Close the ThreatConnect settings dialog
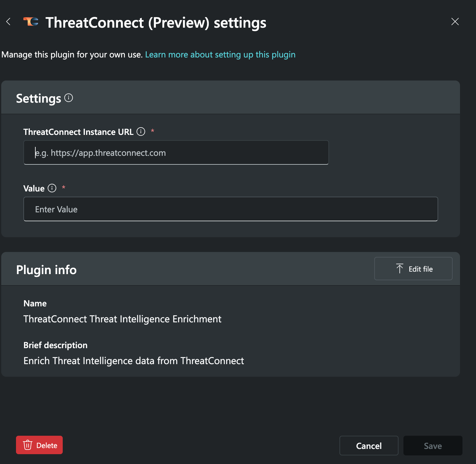The height and width of the screenshot is (464, 476). tap(455, 22)
